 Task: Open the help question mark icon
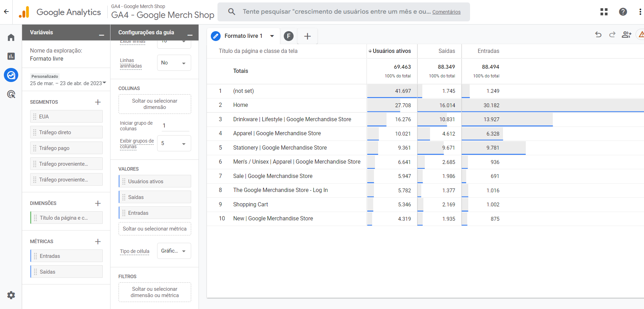pyautogui.click(x=623, y=12)
